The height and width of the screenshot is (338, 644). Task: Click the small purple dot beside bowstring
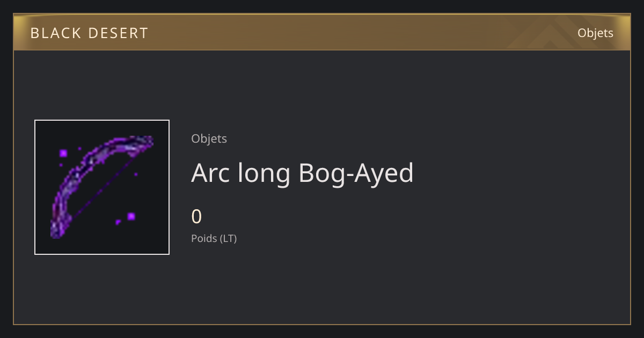pyautogui.click(x=136, y=174)
